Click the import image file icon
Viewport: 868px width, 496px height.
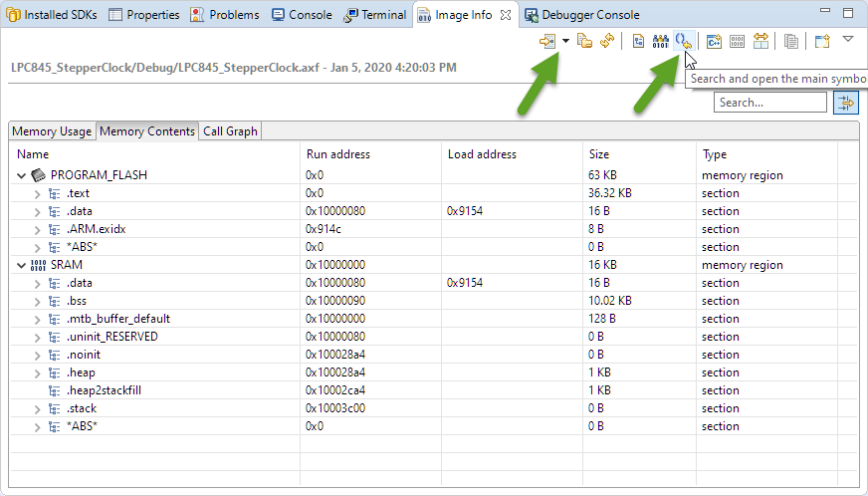tap(547, 41)
